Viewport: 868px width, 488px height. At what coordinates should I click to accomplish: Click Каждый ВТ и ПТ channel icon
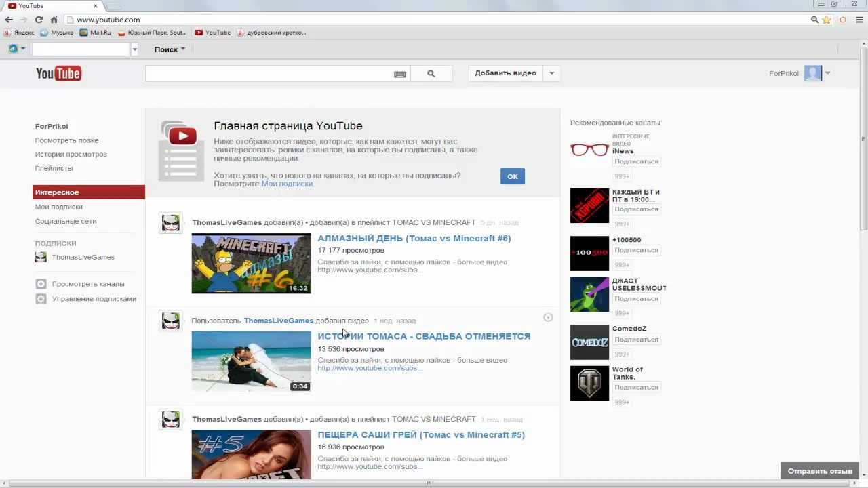(x=589, y=206)
